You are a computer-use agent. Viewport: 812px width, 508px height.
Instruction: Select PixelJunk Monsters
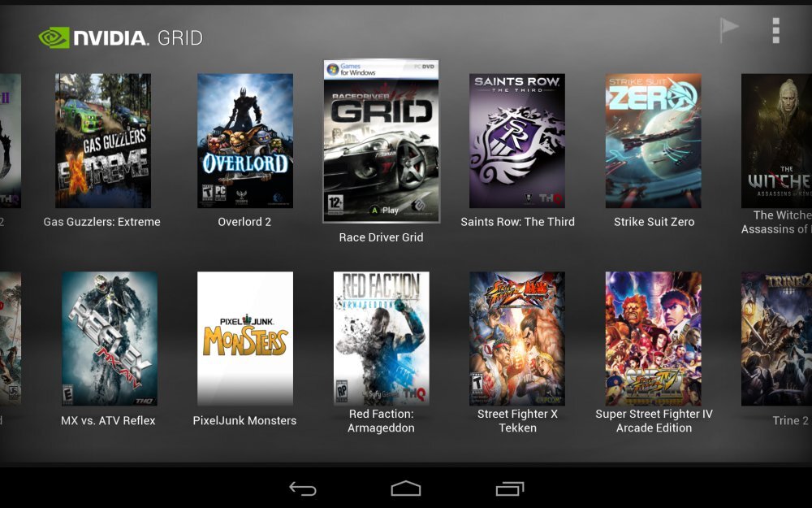pyautogui.click(x=244, y=338)
